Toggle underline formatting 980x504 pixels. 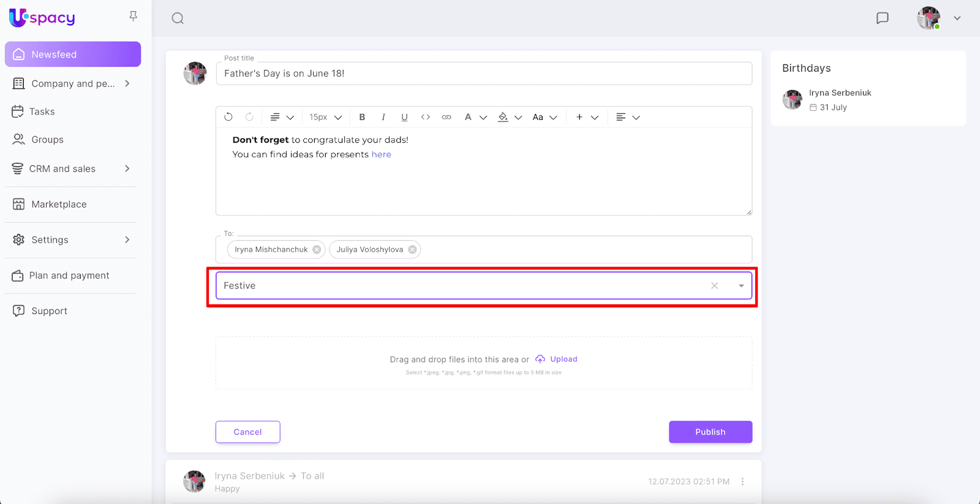pyautogui.click(x=404, y=117)
